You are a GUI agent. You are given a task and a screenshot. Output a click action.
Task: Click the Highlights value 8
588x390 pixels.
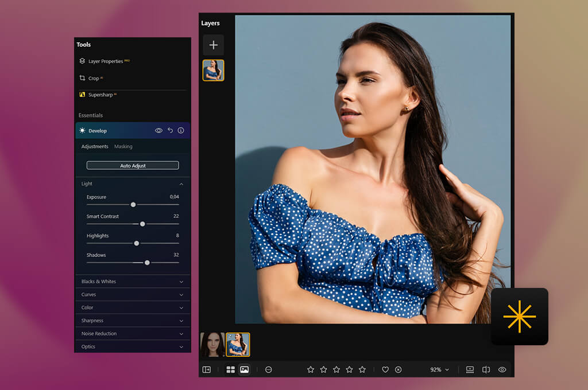click(x=177, y=236)
